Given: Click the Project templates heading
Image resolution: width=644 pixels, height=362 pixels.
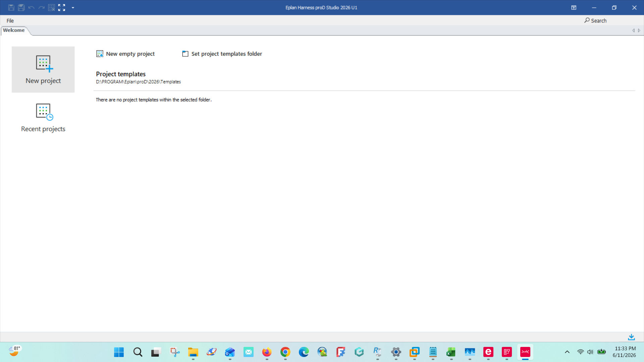Looking at the screenshot, I should click(x=121, y=74).
